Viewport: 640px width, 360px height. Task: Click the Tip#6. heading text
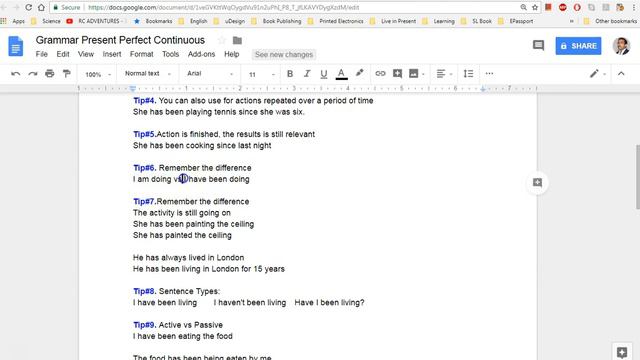point(144,168)
